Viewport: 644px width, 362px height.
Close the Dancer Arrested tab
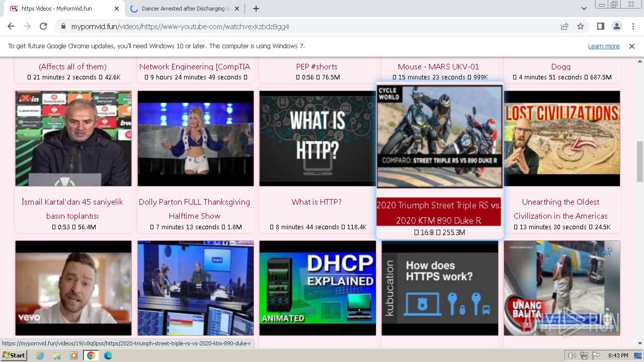[x=237, y=9]
